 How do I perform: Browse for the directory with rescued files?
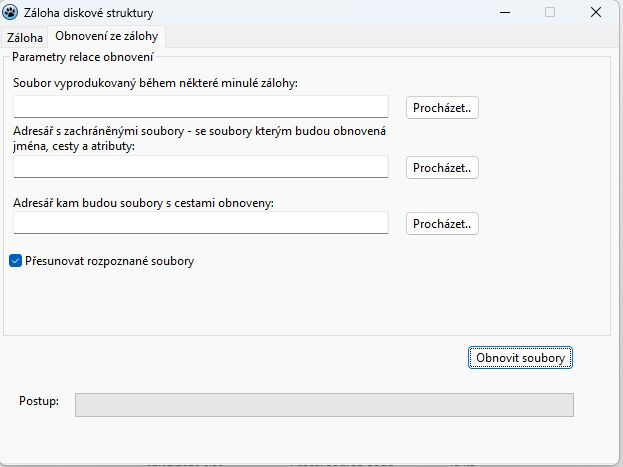442,168
